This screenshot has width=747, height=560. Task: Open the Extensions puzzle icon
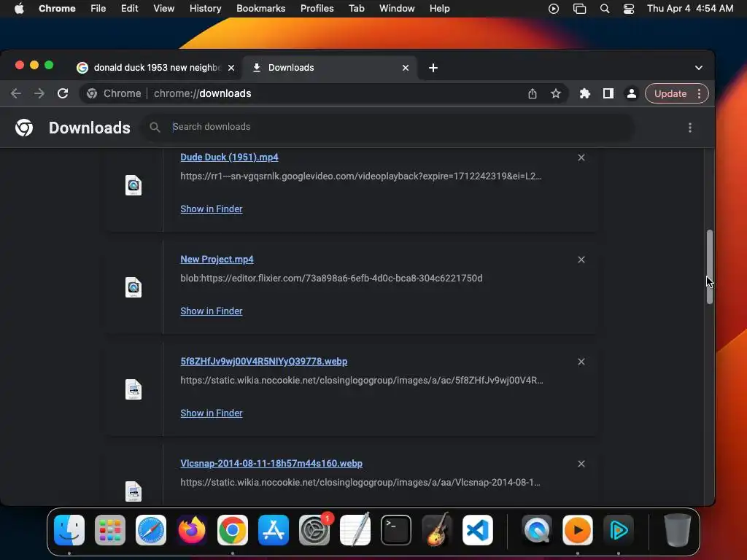584,93
